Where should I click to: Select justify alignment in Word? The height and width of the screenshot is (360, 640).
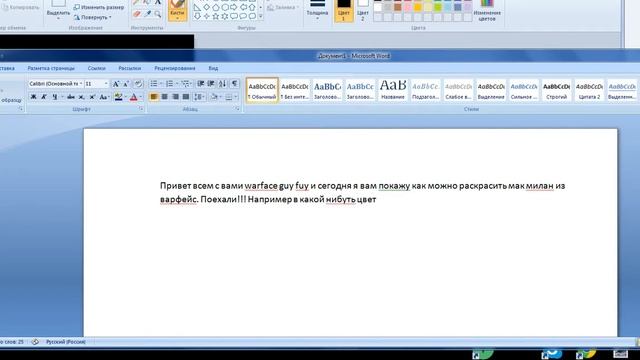click(186, 97)
